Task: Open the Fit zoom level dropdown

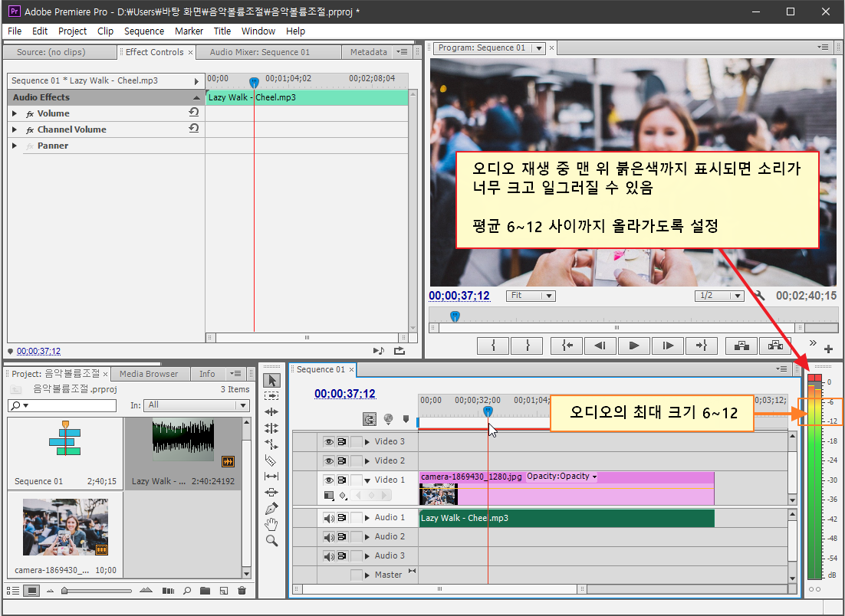Action: tap(531, 296)
